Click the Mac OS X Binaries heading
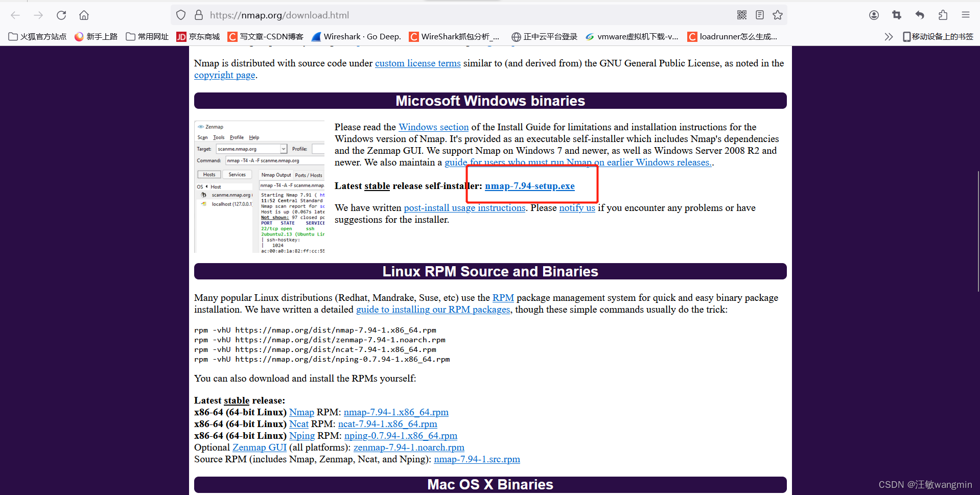The width and height of the screenshot is (980, 495). coord(491,484)
